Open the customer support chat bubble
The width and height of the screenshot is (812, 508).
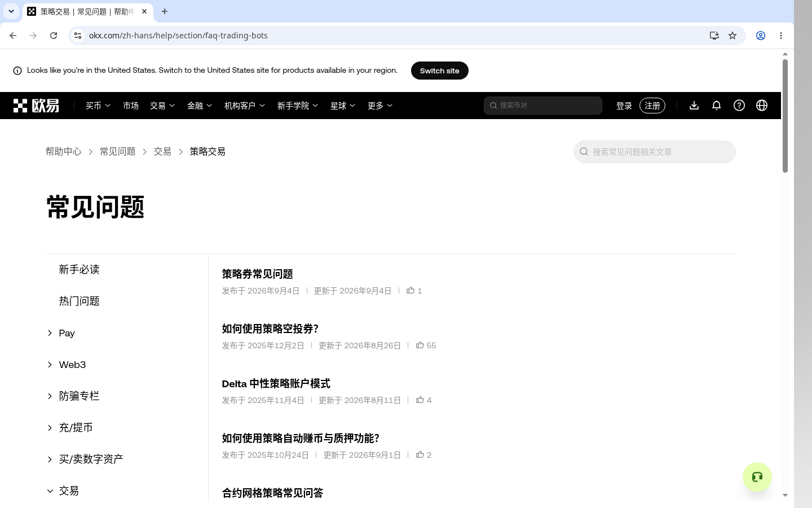point(757,477)
